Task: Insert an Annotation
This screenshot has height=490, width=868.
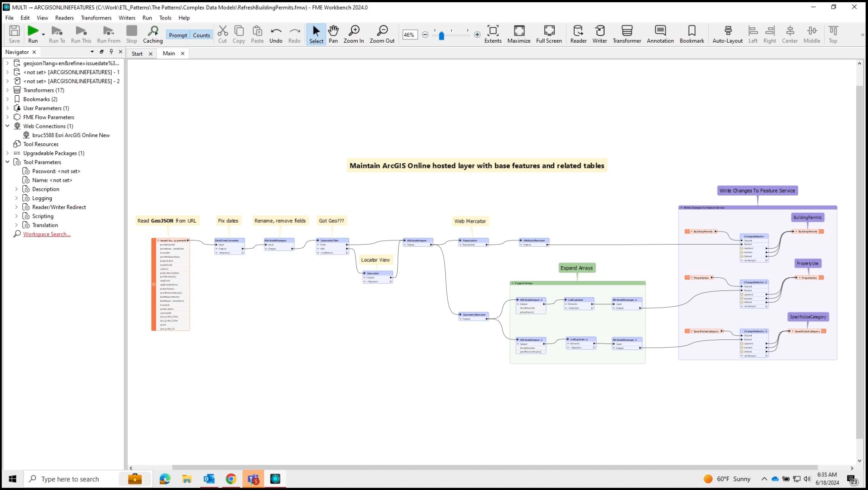Action: (x=660, y=34)
